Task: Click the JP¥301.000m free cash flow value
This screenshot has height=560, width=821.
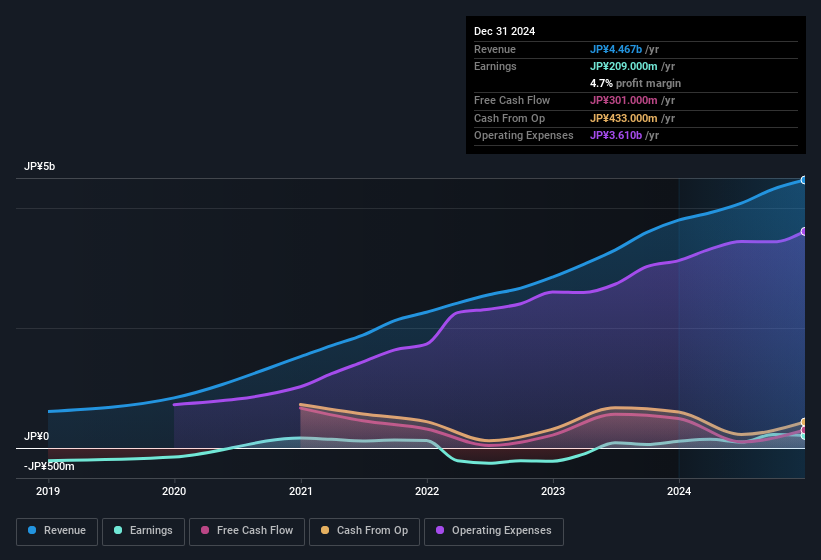Action: pos(624,100)
